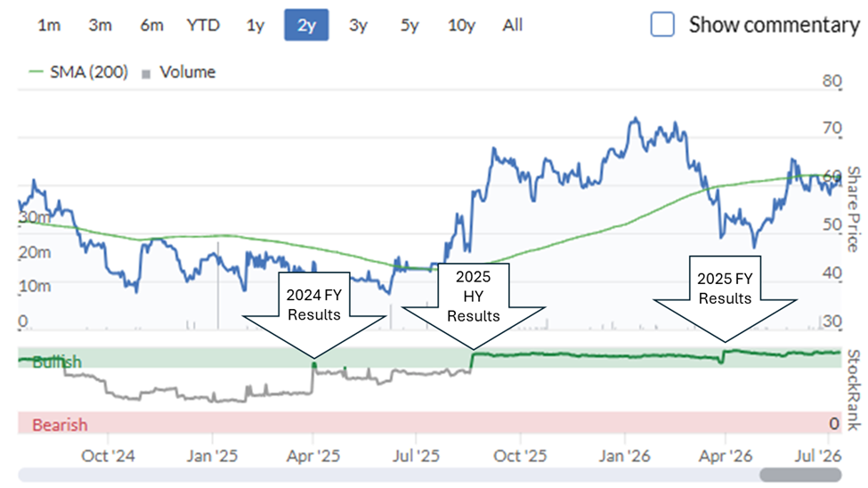Select the 10y time range
Screen dimensions: 868x488
461,25
